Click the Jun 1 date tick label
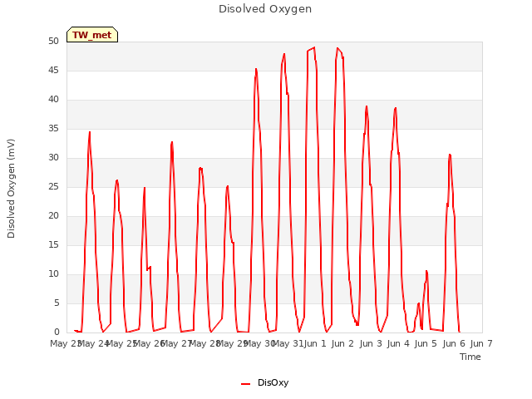Viewport: 532px width, 399px height. pos(315,343)
